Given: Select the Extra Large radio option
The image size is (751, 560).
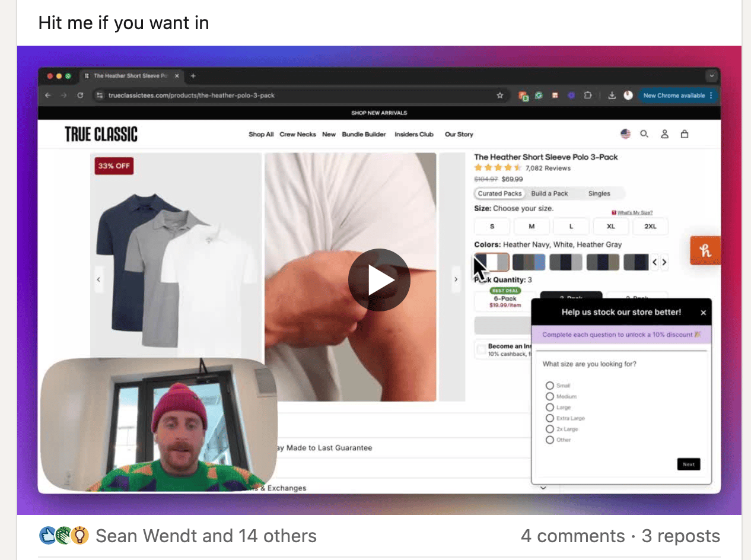Looking at the screenshot, I should pyautogui.click(x=550, y=418).
